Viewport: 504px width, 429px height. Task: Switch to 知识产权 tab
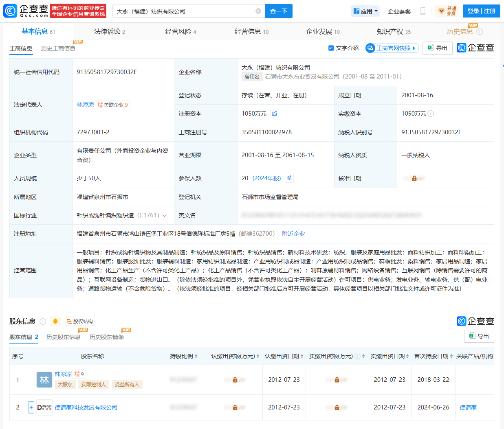pyautogui.click(x=393, y=31)
